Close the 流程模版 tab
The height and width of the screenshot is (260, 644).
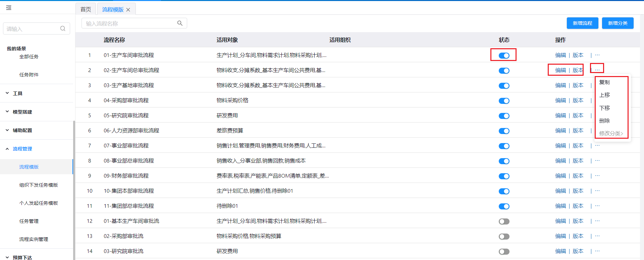(128, 10)
